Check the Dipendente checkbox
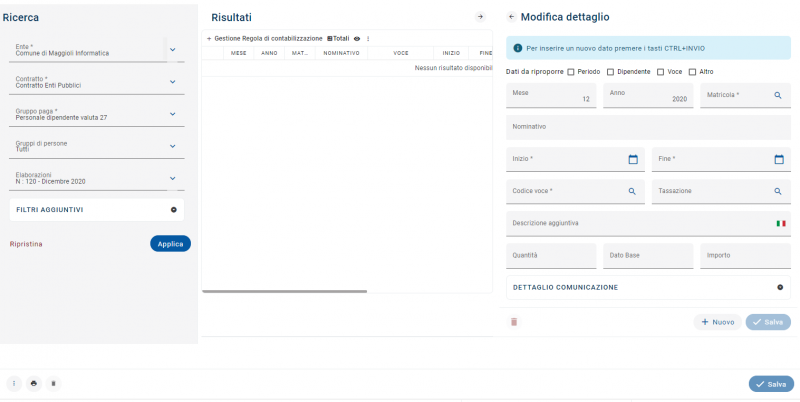The height and width of the screenshot is (402, 800). click(x=610, y=72)
